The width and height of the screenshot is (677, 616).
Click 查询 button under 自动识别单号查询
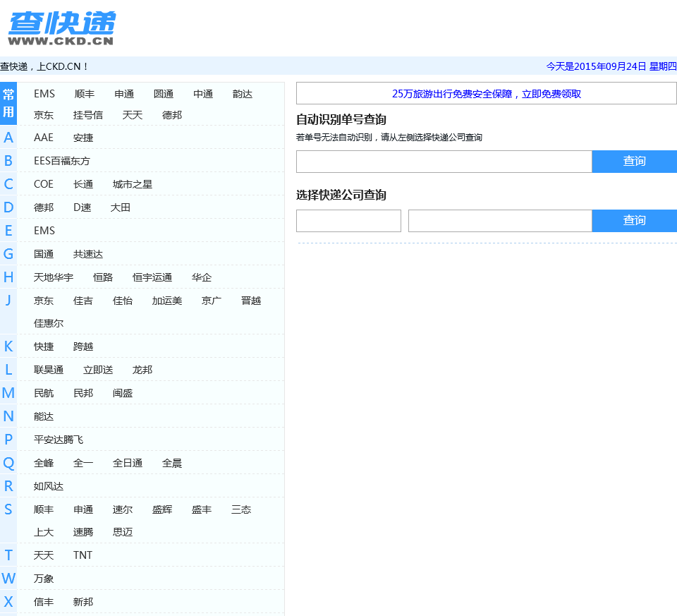(x=634, y=162)
